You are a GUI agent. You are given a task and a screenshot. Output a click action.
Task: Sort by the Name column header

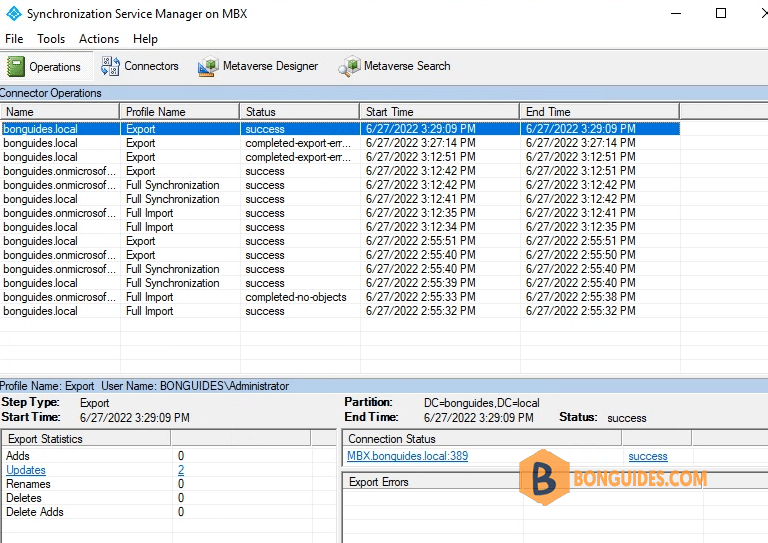coord(60,112)
